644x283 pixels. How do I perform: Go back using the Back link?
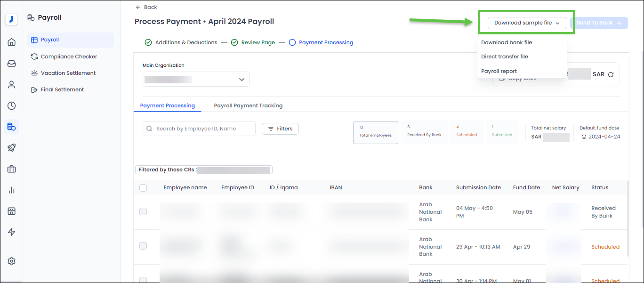146,7
